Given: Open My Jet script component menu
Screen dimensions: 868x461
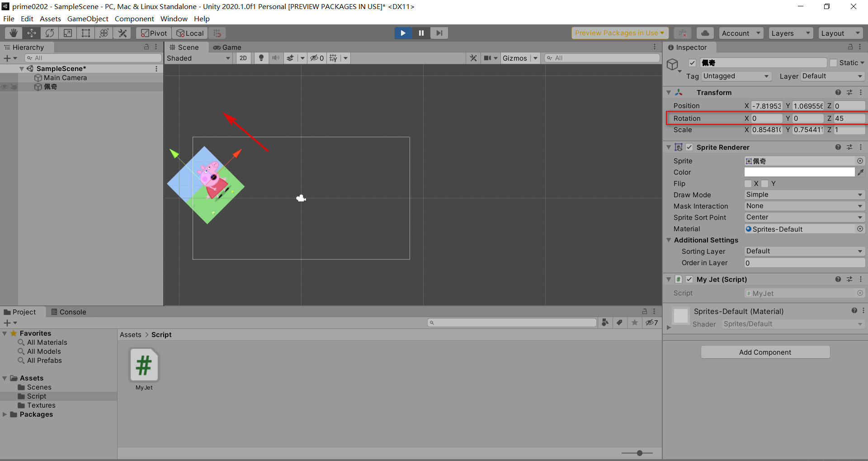Looking at the screenshot, I should tap(861, 279).
